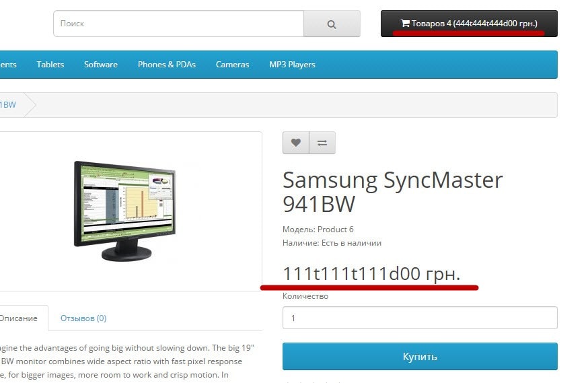Click the Модель: Product 6 text
The image size is (588, 383).
click(318, 230)
